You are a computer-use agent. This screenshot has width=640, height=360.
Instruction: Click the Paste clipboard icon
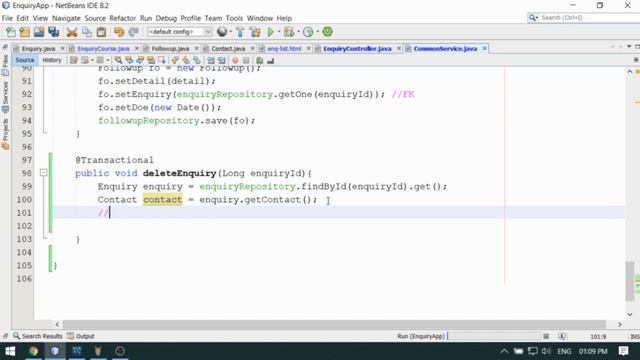pos(101,32)
